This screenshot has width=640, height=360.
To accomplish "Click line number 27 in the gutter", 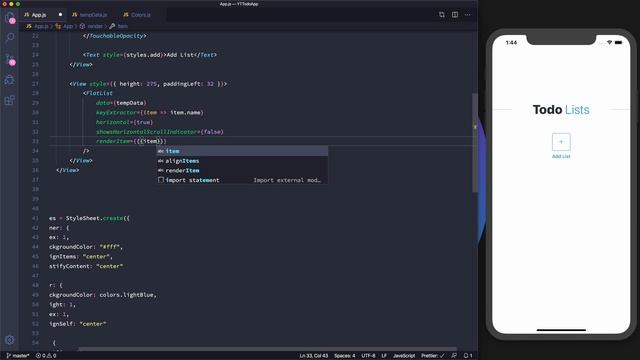I will coord(36,84).
